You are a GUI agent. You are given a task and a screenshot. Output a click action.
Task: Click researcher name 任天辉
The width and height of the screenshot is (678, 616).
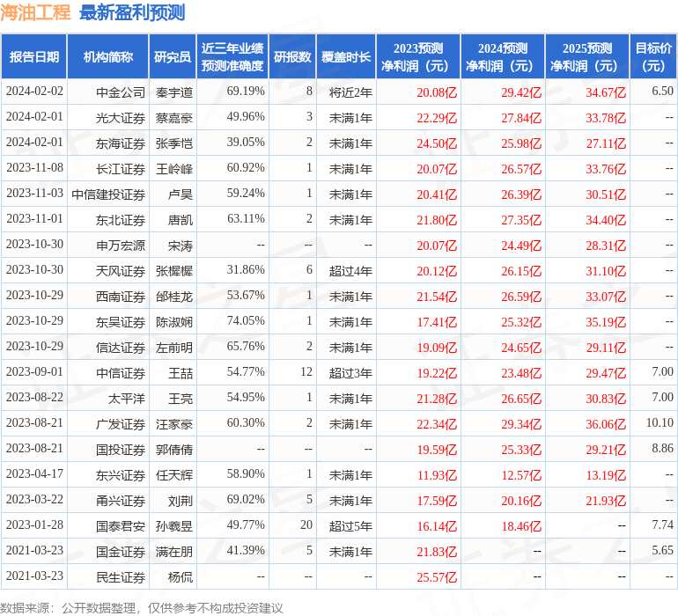(x=173, y=474)
